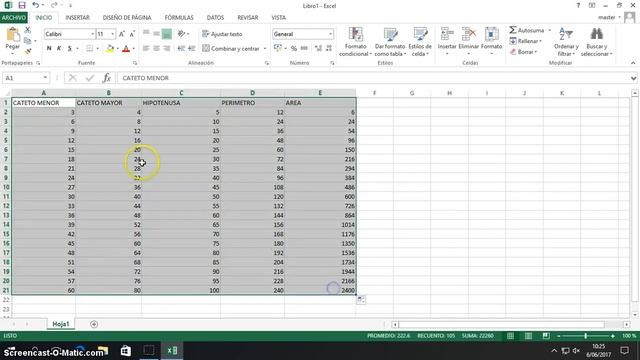Switch to the VISTA tab

(278, 18)
